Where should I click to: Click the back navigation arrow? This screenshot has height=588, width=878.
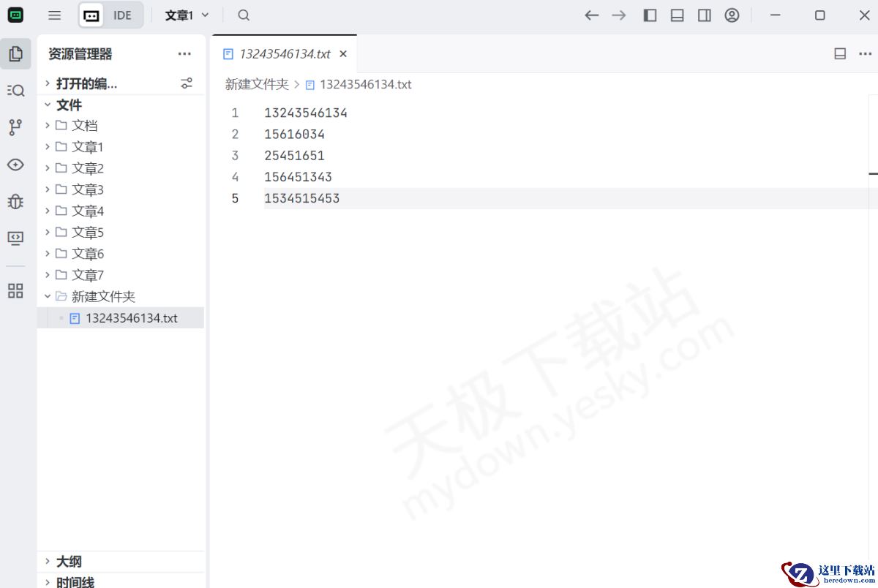click(591, 15)
